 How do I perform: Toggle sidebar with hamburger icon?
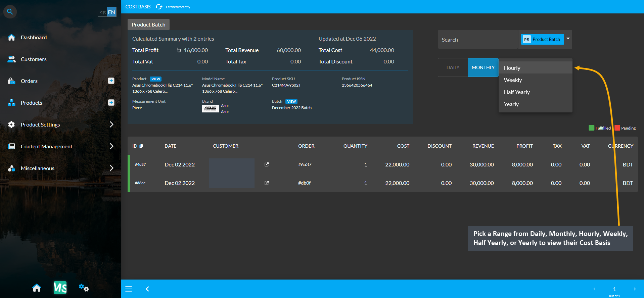(129, 289)
